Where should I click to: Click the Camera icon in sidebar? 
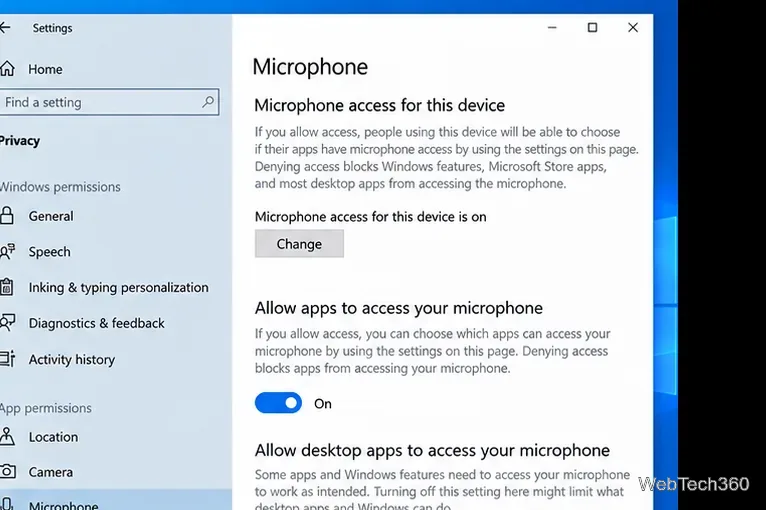[x=7, y=472]
